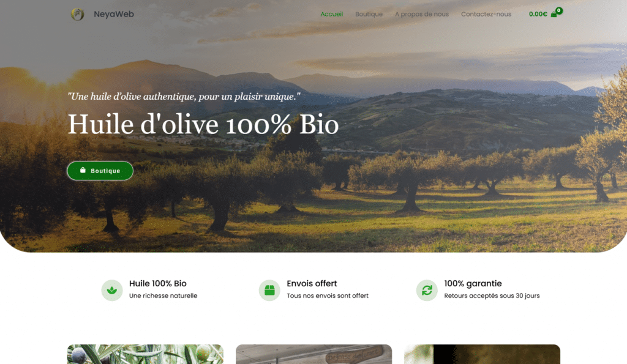Go to the Accueil menu item

pyautogui.click(x=332, y=14)
